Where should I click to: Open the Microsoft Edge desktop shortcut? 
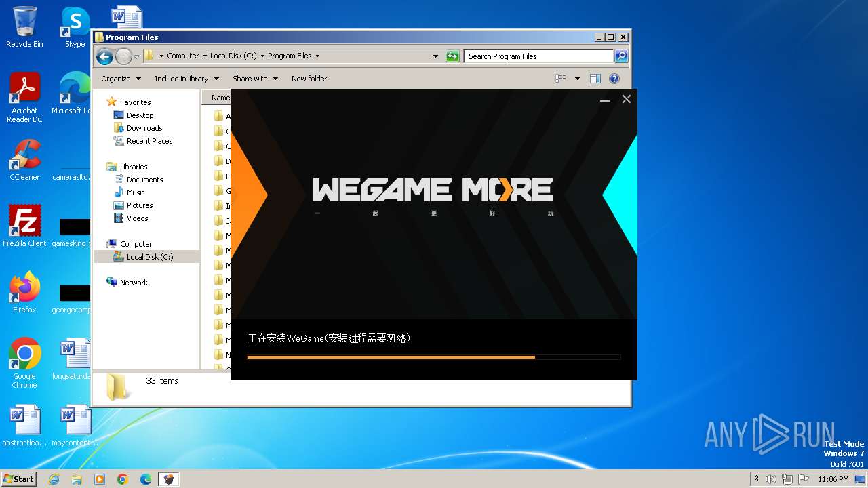coord(72,94)
